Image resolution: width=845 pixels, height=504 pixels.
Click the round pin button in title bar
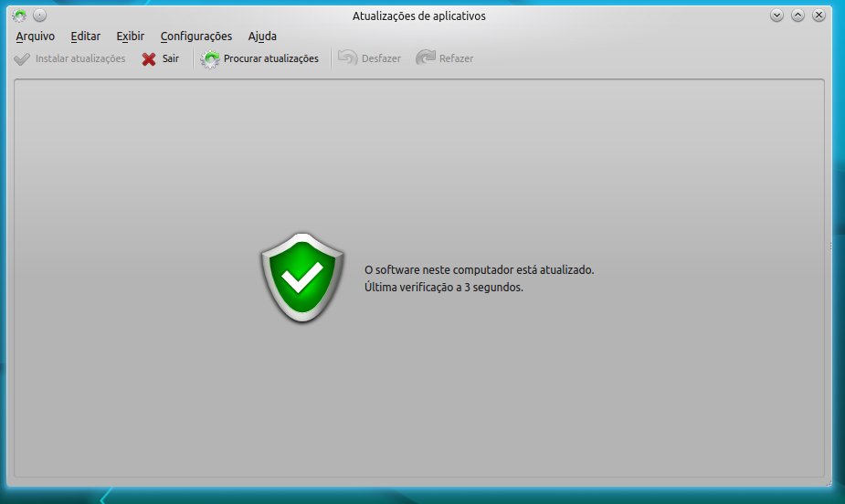pos(40,16)
